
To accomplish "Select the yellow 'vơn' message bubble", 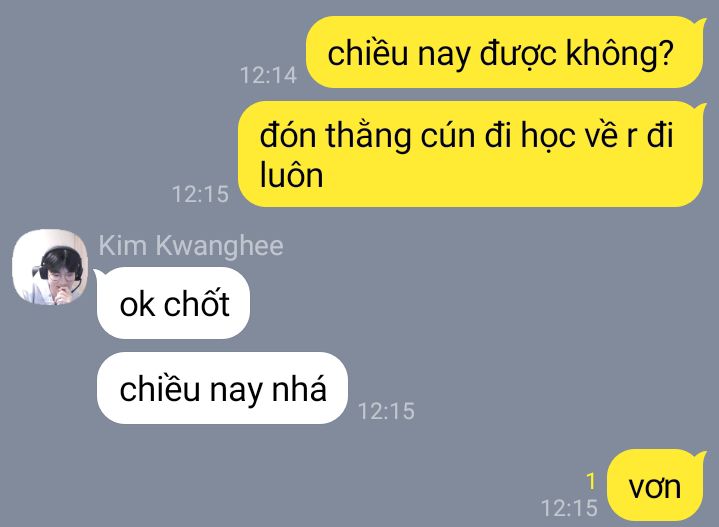I will (655, 485).
